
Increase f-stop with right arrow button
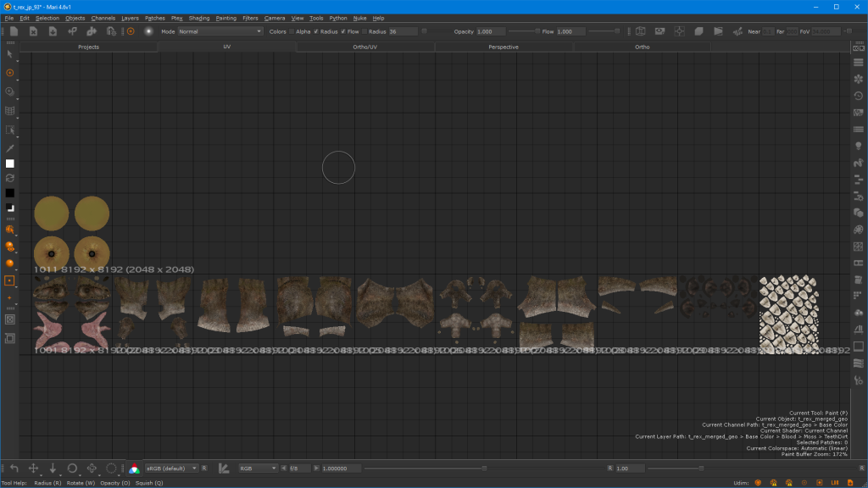316,468
